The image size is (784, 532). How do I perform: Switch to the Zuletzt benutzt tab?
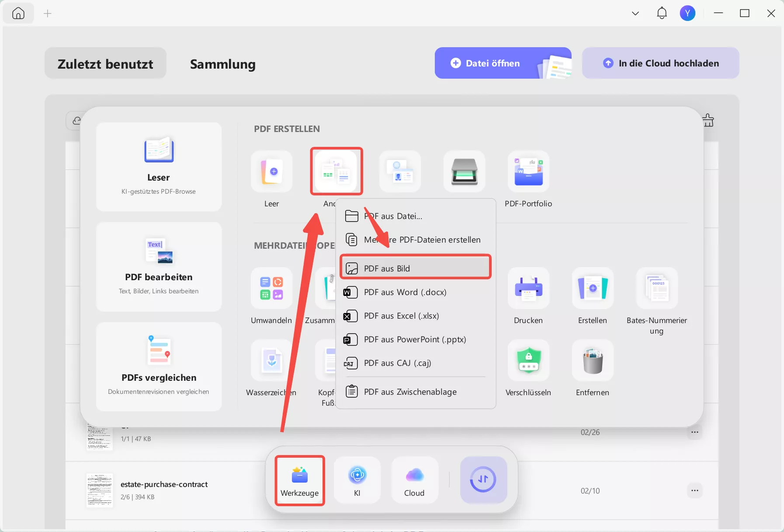[x=105, y=63]
